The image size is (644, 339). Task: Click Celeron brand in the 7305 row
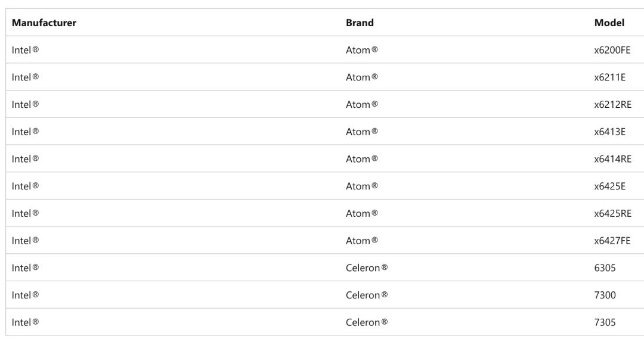pyautogui.click(x=367, y=322)
